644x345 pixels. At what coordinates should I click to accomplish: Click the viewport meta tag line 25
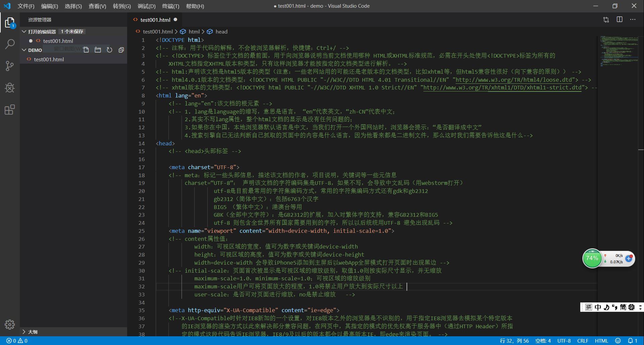tap(281, 231)
